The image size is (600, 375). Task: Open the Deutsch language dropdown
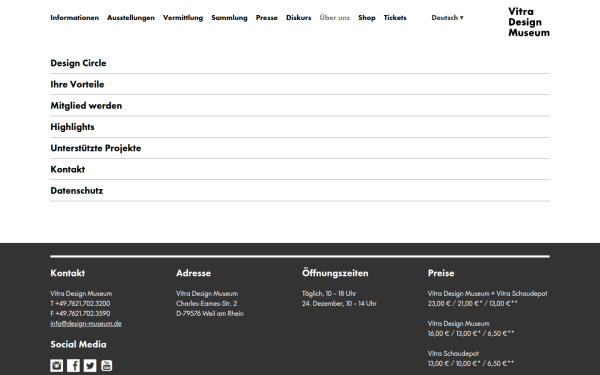point(447,18)
